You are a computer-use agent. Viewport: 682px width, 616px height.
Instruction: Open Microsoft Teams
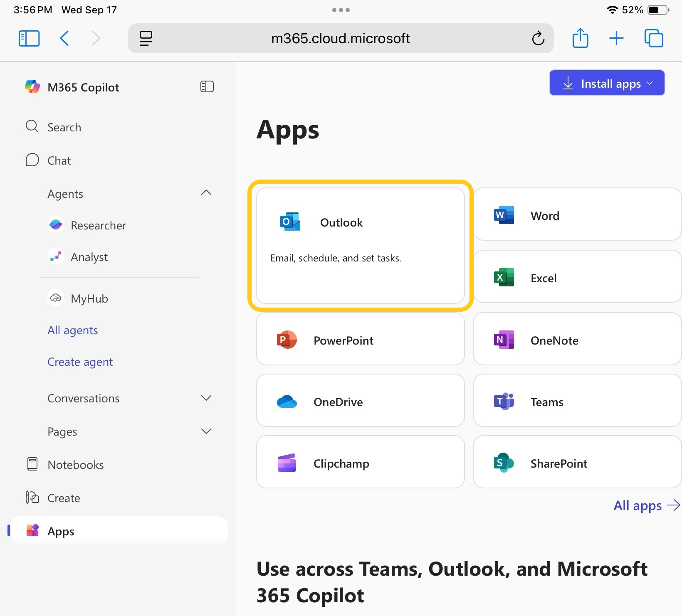(x=576, y=401)
